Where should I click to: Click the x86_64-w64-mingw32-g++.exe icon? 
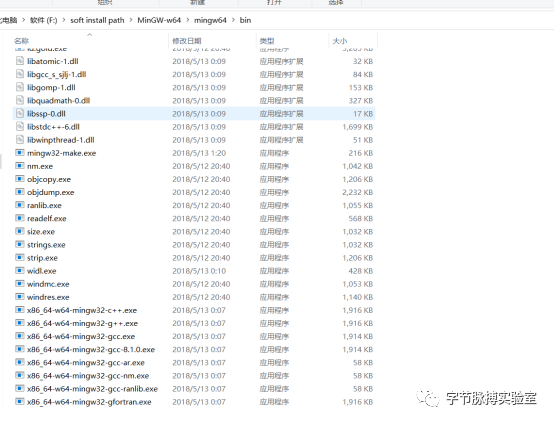coord(20,323)
